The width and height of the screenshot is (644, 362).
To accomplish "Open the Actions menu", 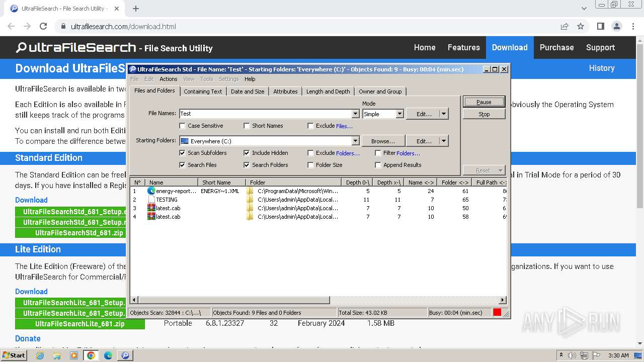I will [169, 79].
